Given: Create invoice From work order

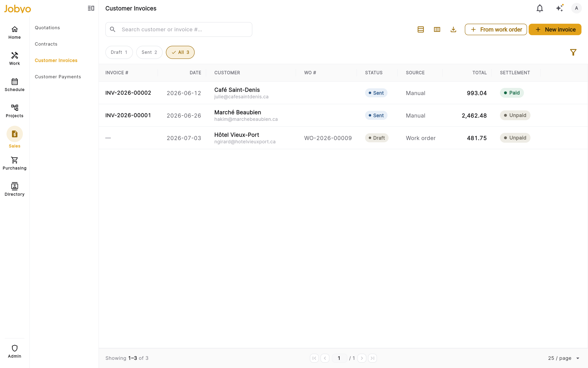Looking at the screenshot, I should tap(496, 29).
